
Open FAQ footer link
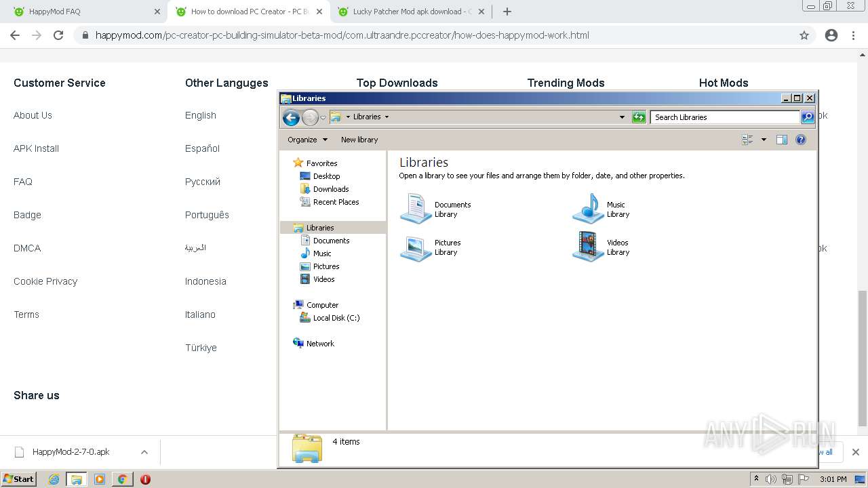pos(23,182)
